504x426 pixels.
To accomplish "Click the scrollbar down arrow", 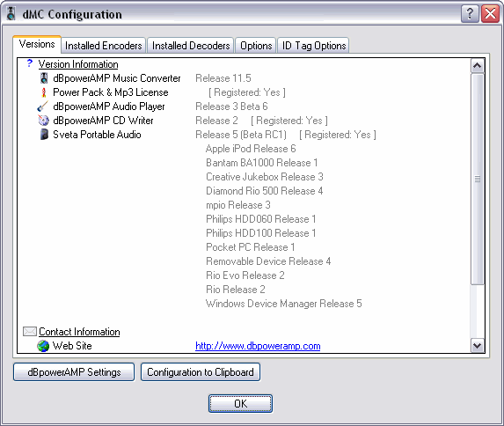I will (x=478, y=346).
